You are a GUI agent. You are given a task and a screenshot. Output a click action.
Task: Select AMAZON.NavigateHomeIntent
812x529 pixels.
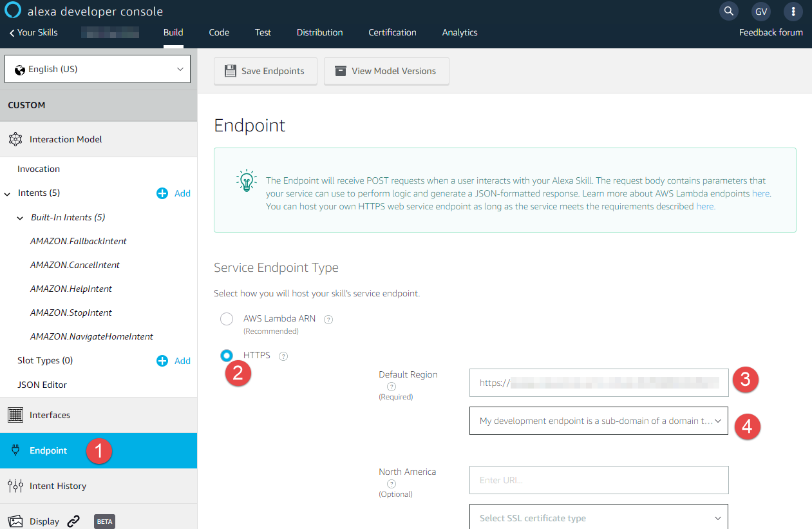tap(91, 336)
